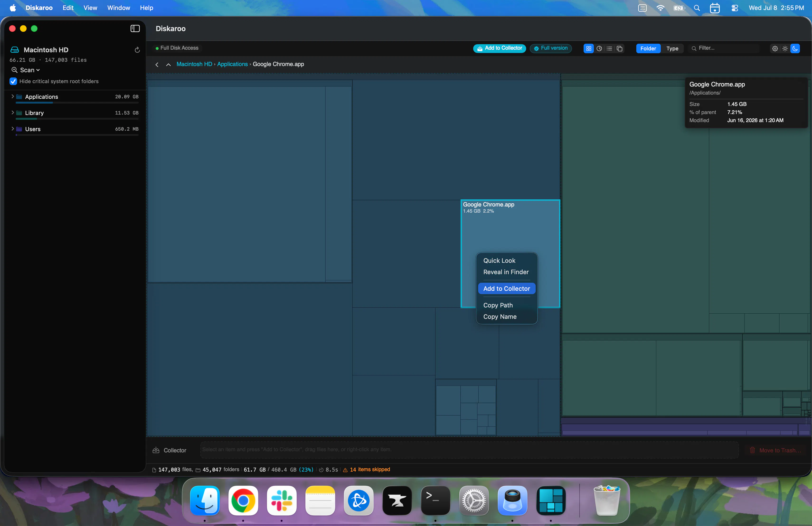Image resolution: width=812 pixels, height=526 pixels.
Task: Open Diskaroo from the Dock
Action: (x=551, y=500)
